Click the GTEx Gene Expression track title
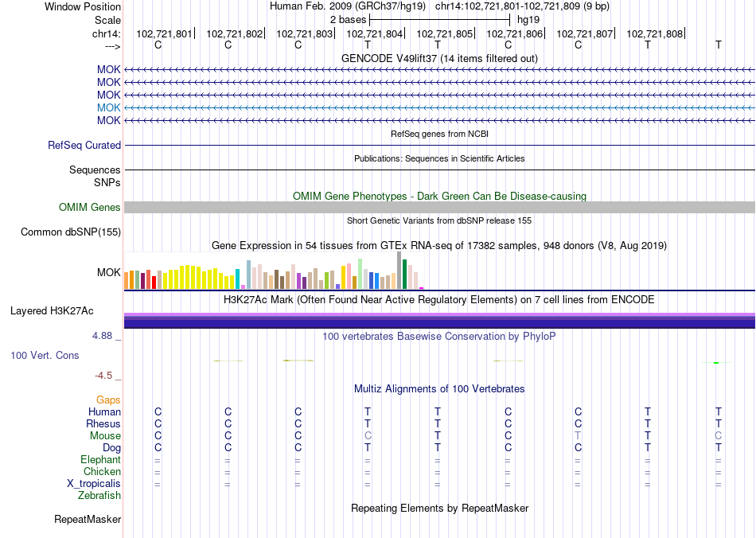 tap(439, 246)
